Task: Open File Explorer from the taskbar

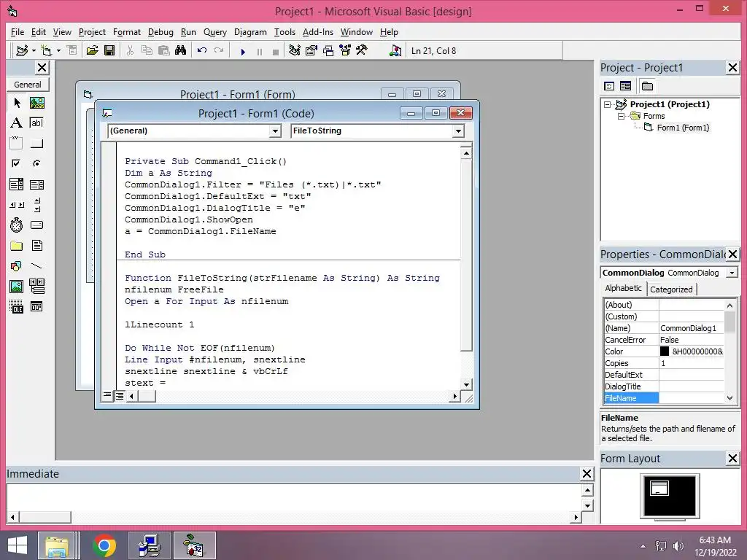Action: 57,545
